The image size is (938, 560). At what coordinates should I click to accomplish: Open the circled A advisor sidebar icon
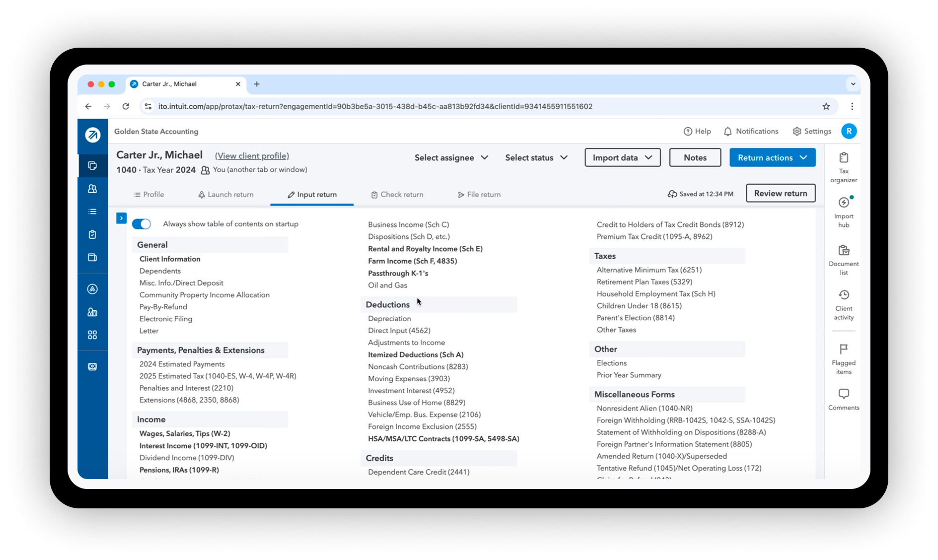click(92, 289)
